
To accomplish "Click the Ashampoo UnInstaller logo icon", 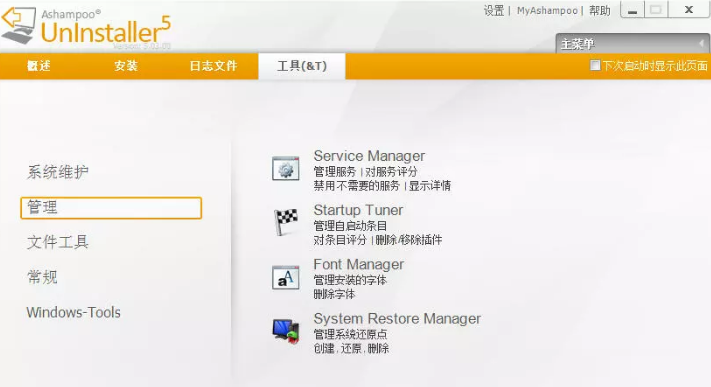I will point(18,24).
